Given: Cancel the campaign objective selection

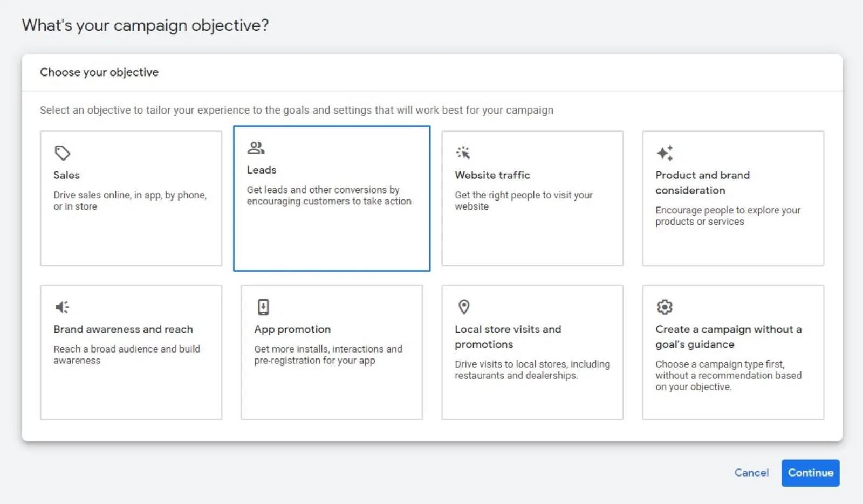Looking at the screenshot, I should pos(751,473).
